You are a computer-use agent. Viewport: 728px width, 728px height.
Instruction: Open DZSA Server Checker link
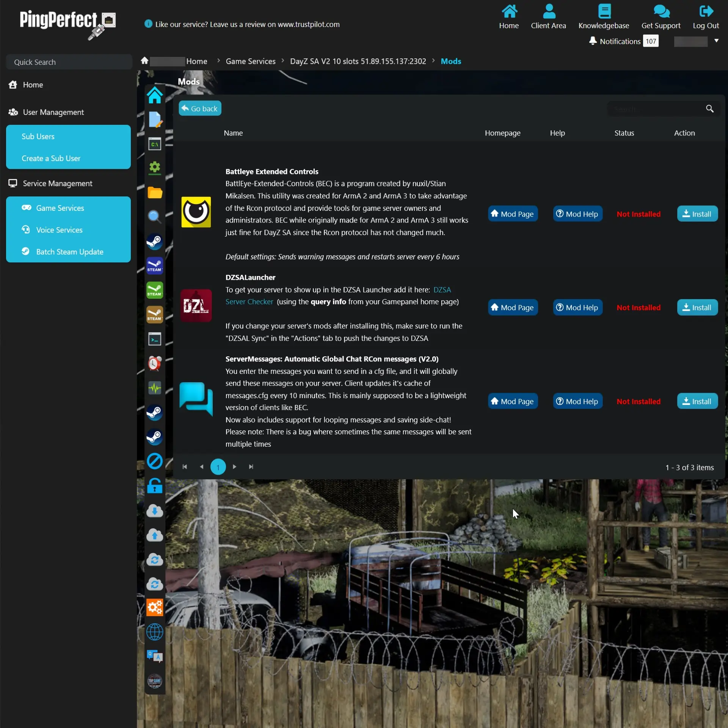(249, 301)
